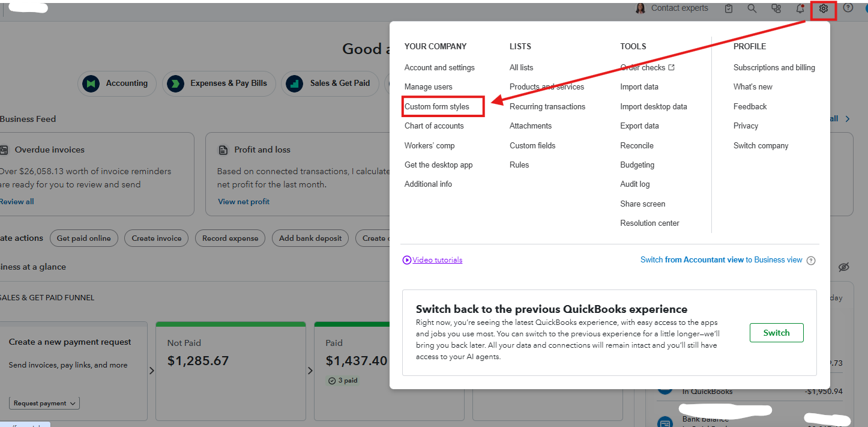Open Custom form styles
The height and width of the screenshot is (427, 868).
point(437,106)
